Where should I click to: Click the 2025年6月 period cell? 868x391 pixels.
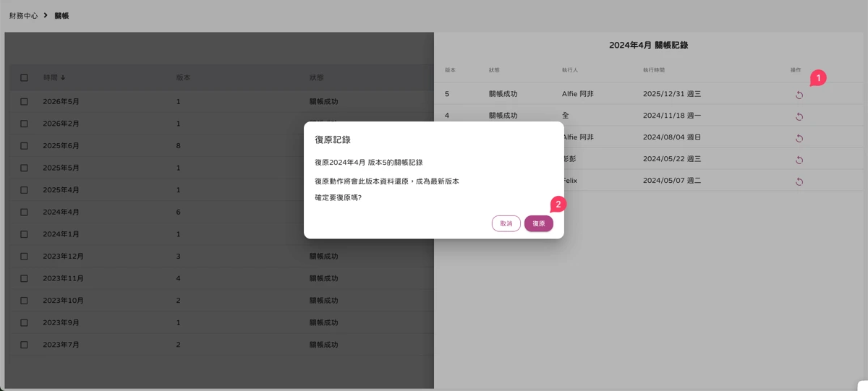(61, 146)
